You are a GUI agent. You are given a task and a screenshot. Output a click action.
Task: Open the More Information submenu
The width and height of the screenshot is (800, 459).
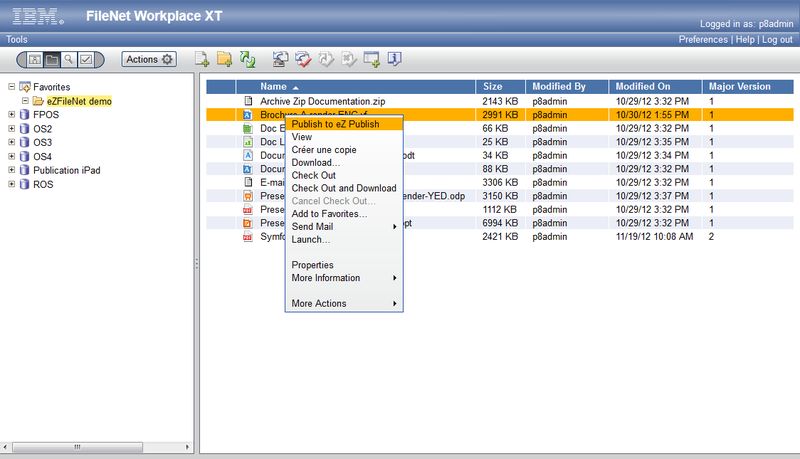[344, 277]
